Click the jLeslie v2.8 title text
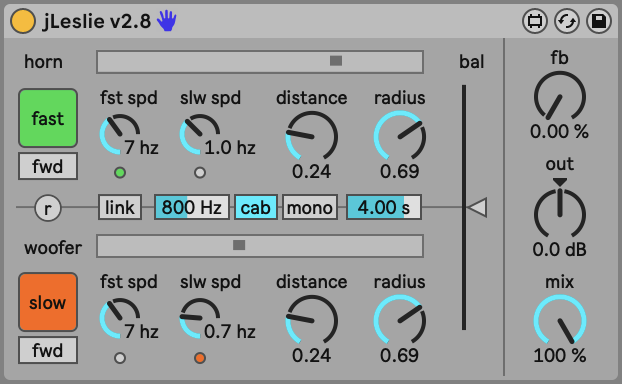The height and width of the screenshot is (384, 622). [x=97, y=21]
